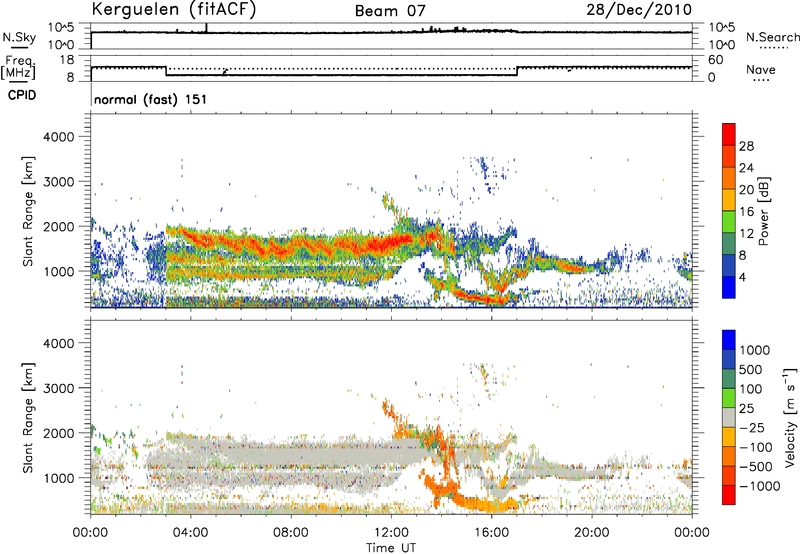Click the 'CPID' label
This screenshot has width=800, height=554.
click(x=22, y=95)
